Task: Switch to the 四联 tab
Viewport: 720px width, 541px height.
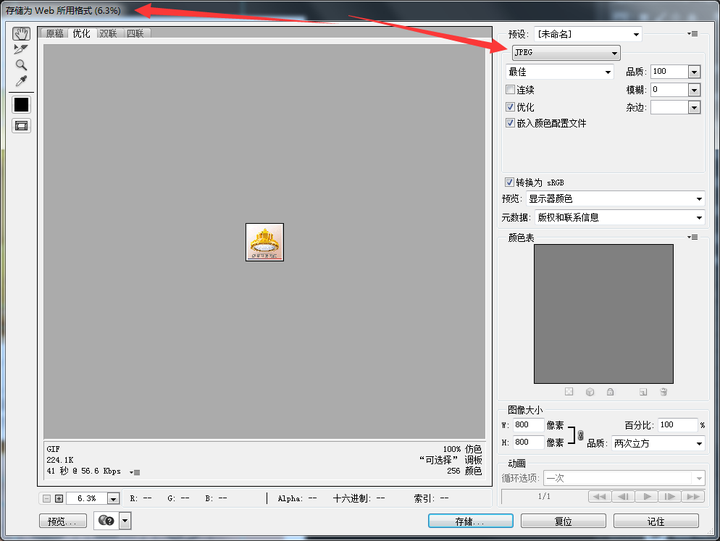Action: 135,33
